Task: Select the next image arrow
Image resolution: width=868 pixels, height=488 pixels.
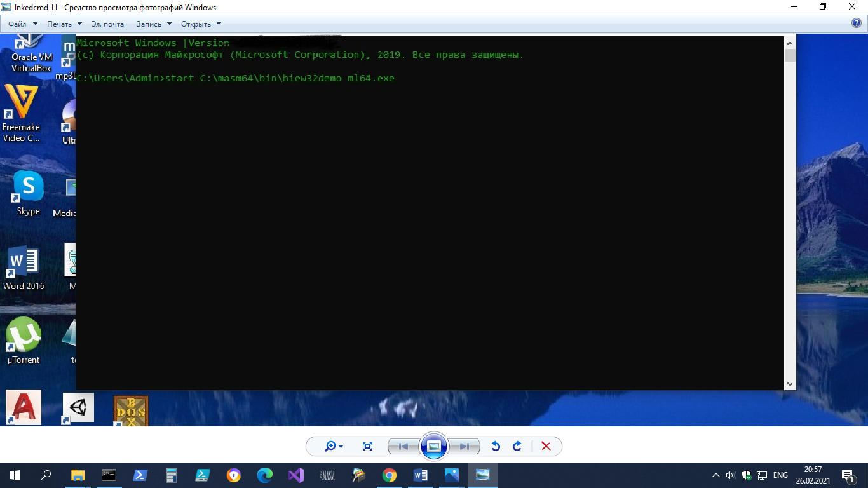Action: (x=465, y=447)
